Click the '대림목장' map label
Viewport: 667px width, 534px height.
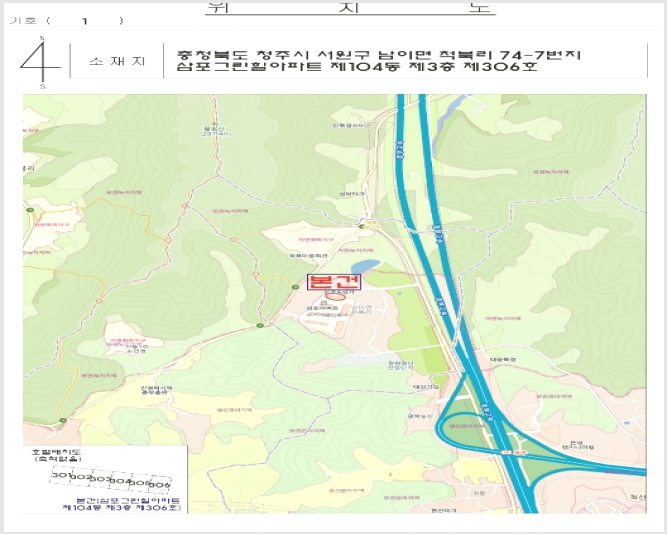(x=503, y=360)
